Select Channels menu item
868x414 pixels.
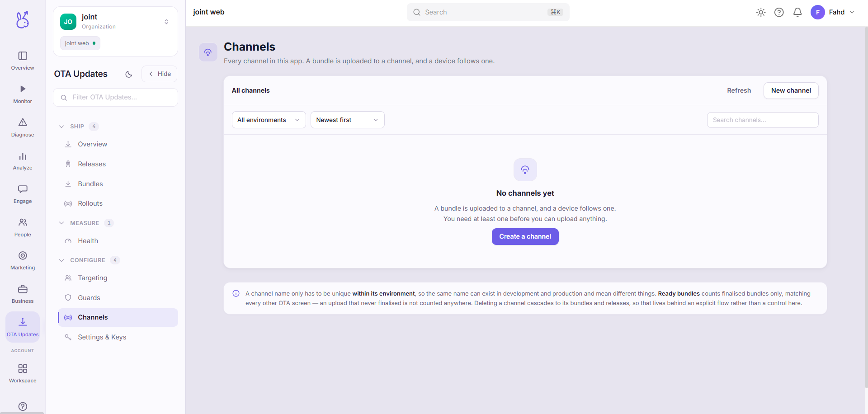[118, 317]
